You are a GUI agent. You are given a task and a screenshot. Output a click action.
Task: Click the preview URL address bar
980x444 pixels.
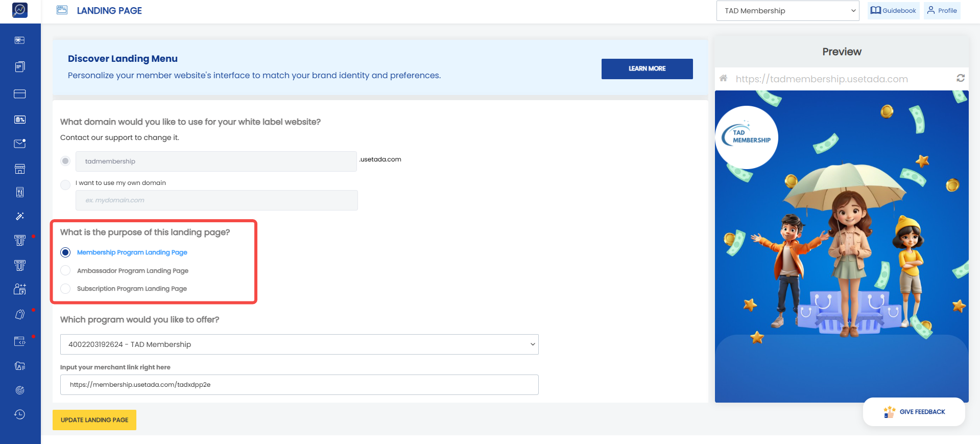(x=822, y=79)
